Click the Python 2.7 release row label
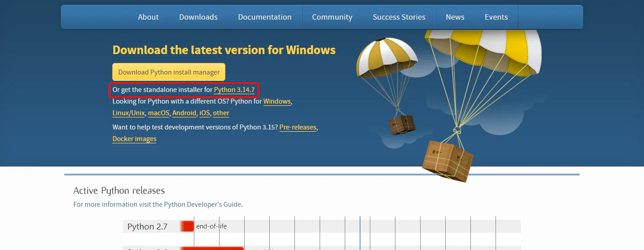Viewport: 644px width, 250px height. coord(148,226)
